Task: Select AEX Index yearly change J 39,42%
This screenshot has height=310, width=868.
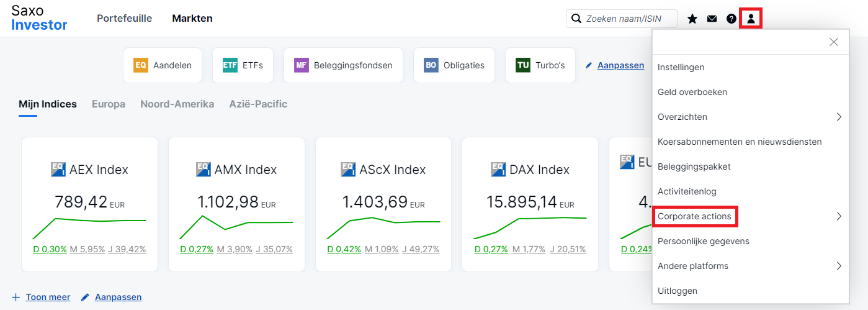Action: pos(127,249)
